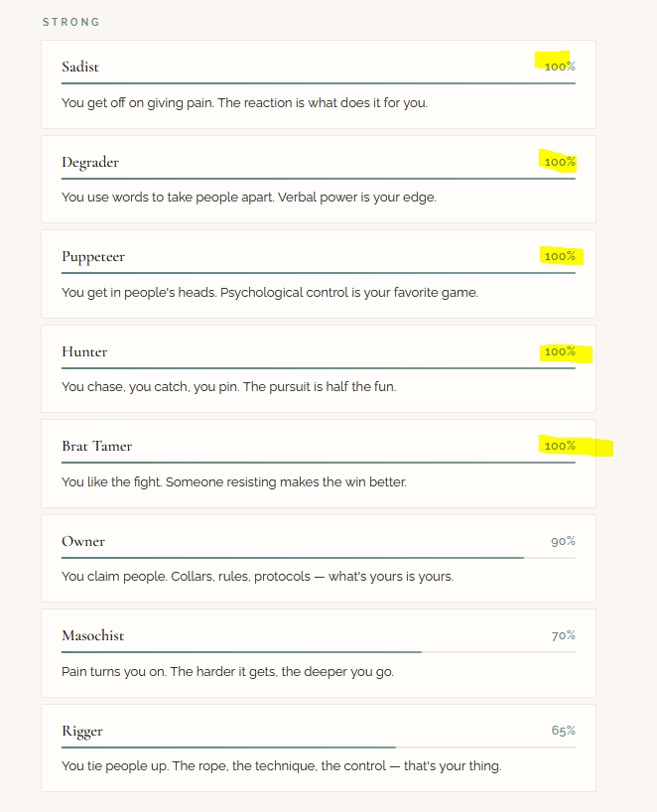Select the Degrader result heading
Screen dimensions: 657x812
click(90, 162)
